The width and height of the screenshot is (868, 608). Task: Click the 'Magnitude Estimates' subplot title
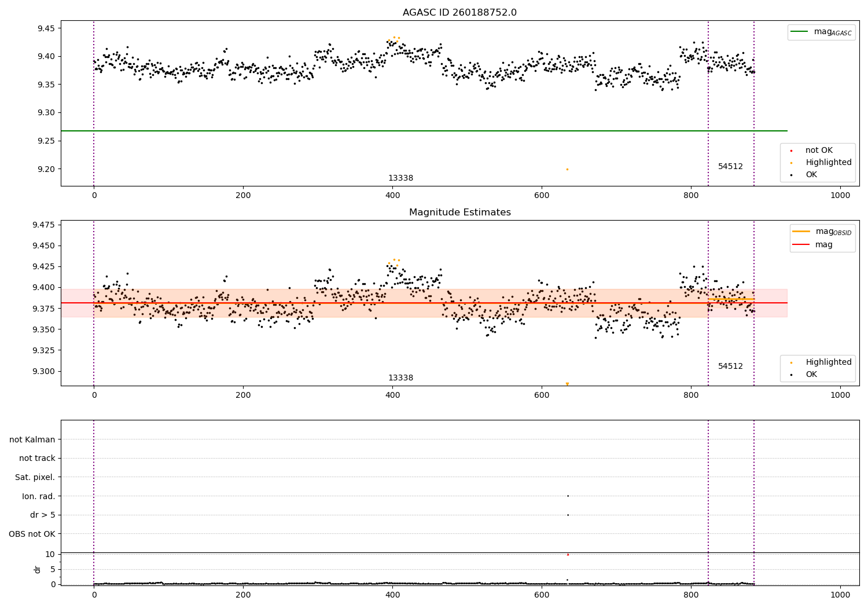pyautogui.click(x=459, y=213)
